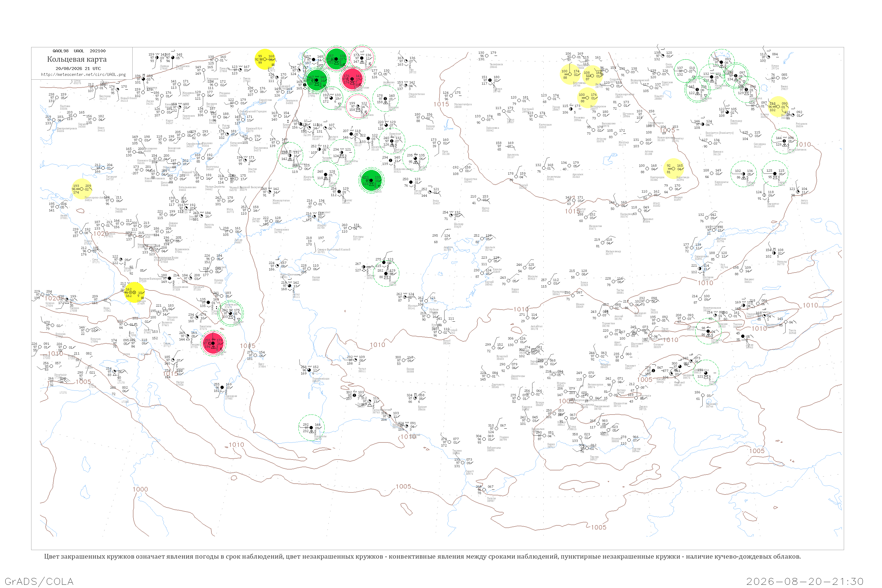Click the dashed green circle at Оренбург
Viewport: 882px width, 588px height.
392,141
